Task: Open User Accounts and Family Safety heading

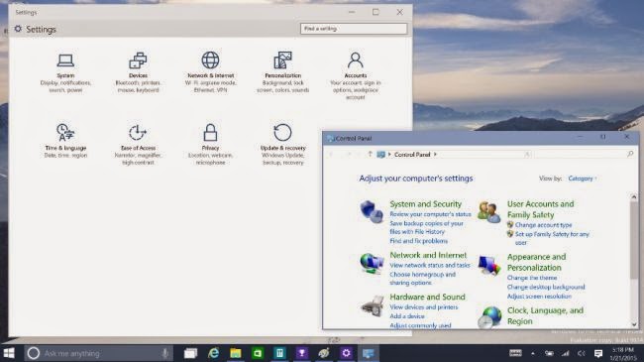Action: [x=541, y=209]
